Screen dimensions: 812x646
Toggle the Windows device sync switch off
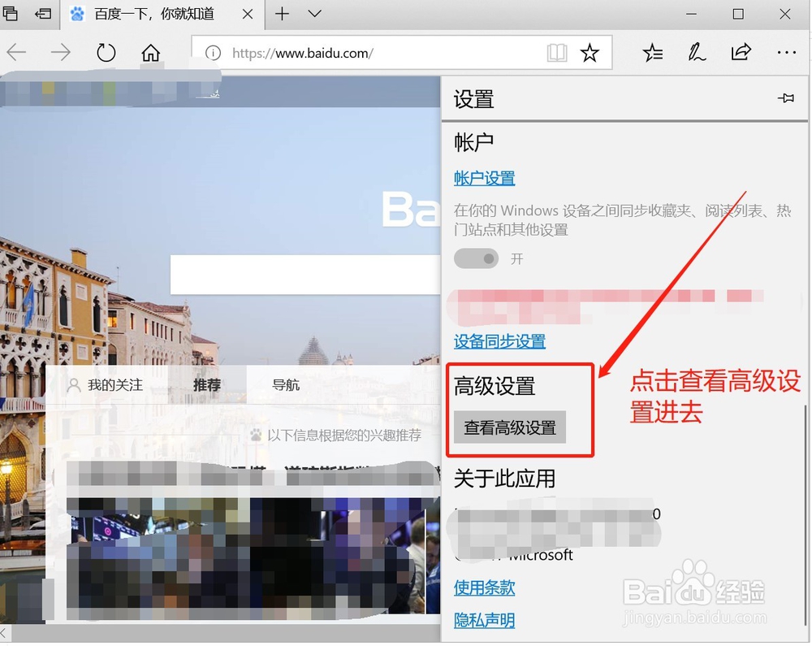[476, 258]
